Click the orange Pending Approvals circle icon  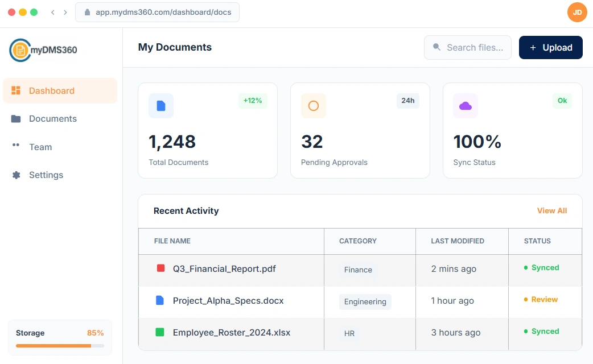[314, 106]
